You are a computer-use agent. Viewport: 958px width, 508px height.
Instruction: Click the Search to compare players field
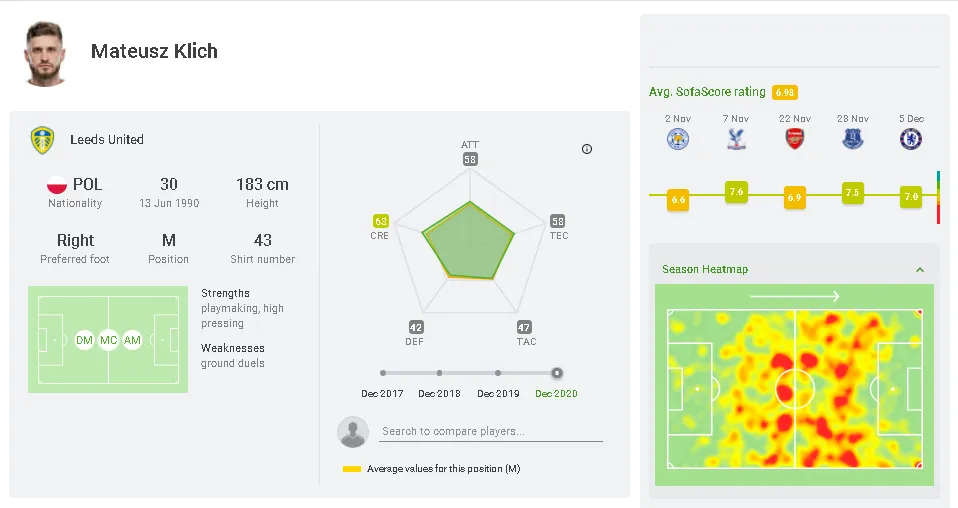tap(490, 432)
